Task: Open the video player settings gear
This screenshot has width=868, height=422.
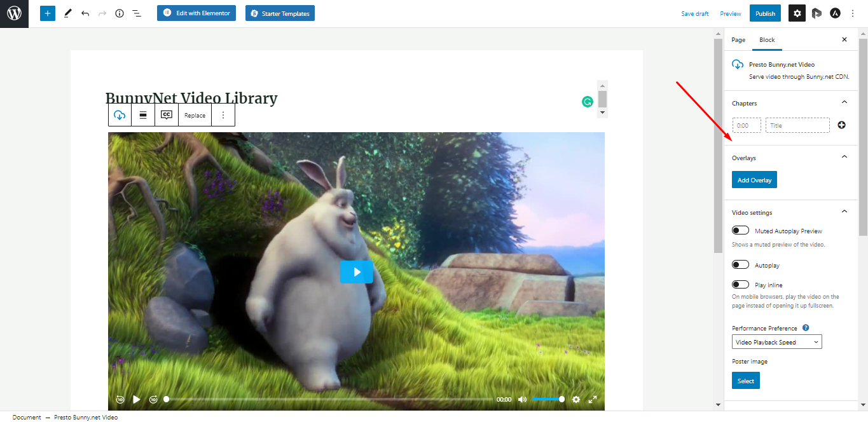Action: 576,399
